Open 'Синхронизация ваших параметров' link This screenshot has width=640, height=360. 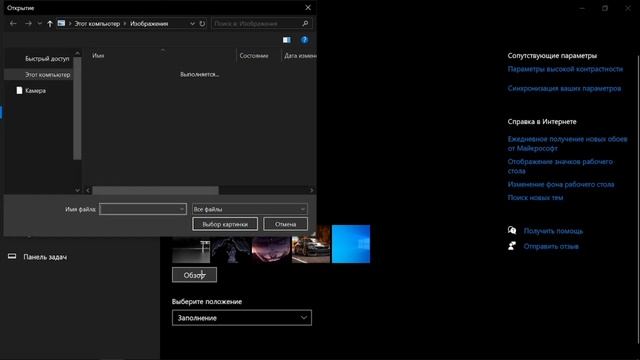click(x=564, y=88)
